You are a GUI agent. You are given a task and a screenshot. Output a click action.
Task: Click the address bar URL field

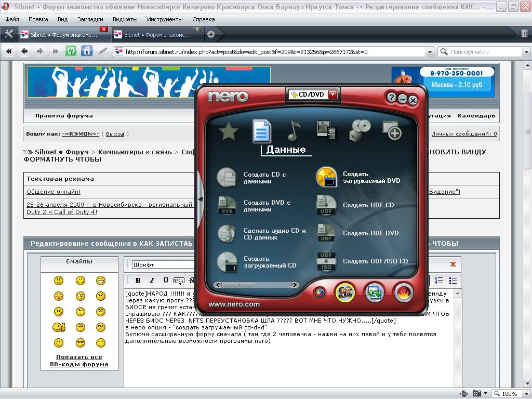[273, 52]
